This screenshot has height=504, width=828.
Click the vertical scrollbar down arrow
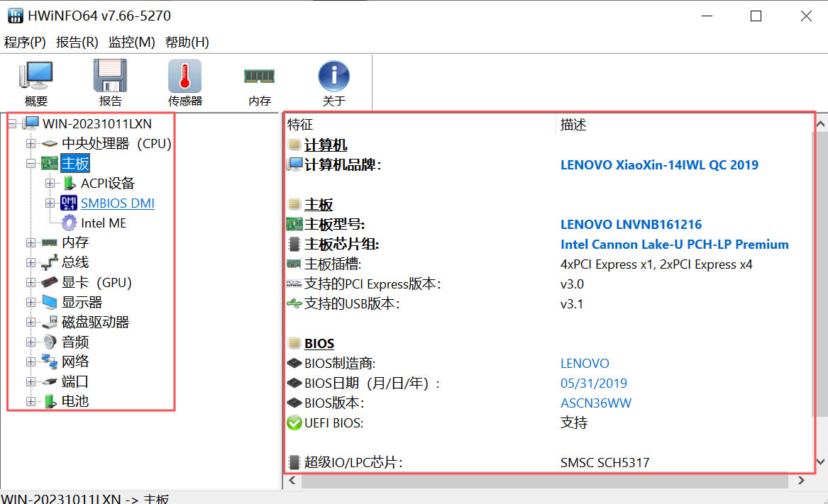click(820, 462)
